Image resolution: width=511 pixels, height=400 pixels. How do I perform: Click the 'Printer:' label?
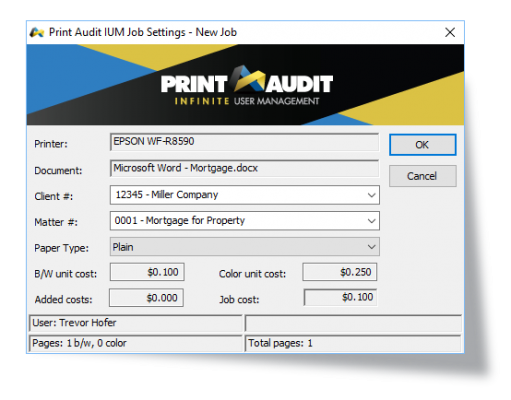tap(51, 144)
